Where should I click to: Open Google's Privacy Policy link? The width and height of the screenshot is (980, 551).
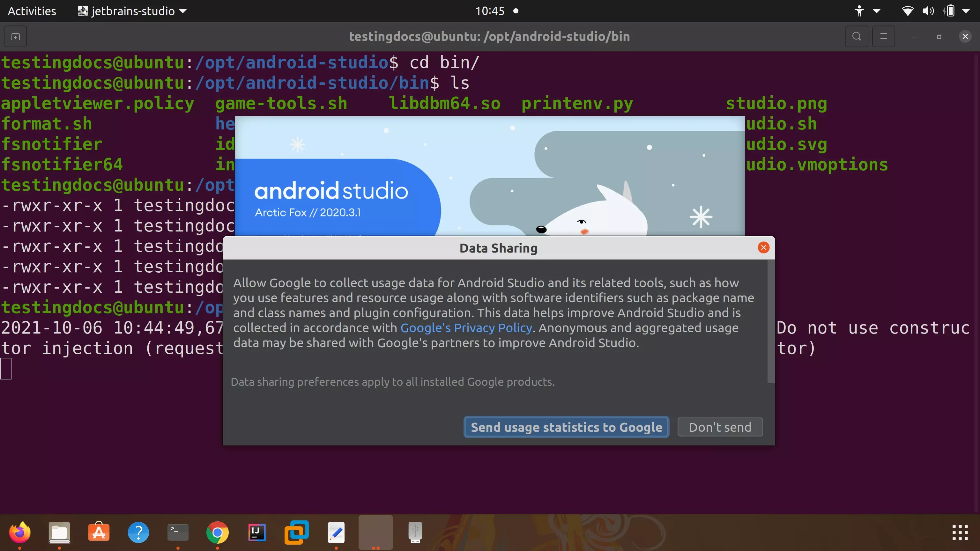coord(466,328)
